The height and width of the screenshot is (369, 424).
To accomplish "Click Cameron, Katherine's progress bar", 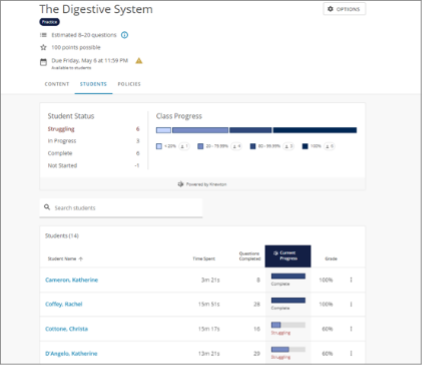I will coord(288,276).
